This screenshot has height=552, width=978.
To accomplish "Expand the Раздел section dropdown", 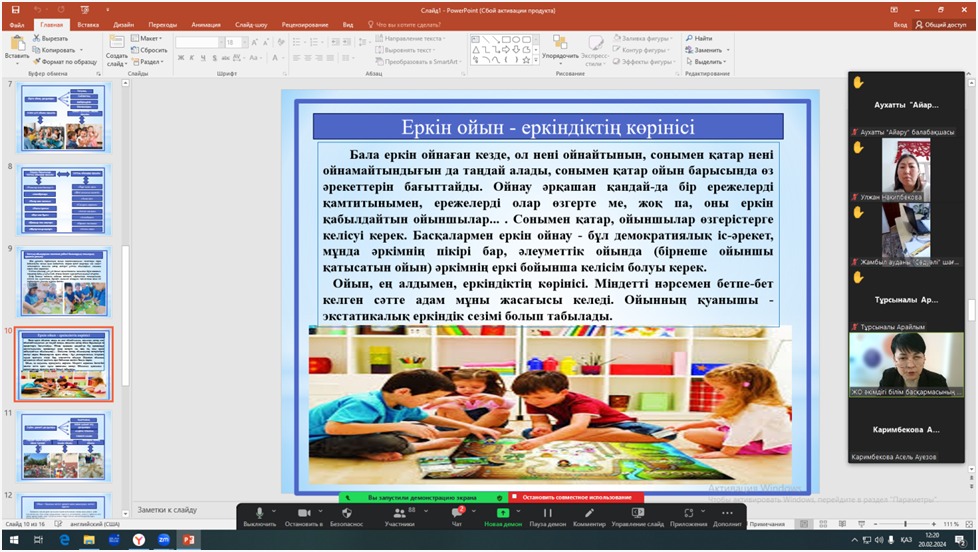I will click(148, 62).
